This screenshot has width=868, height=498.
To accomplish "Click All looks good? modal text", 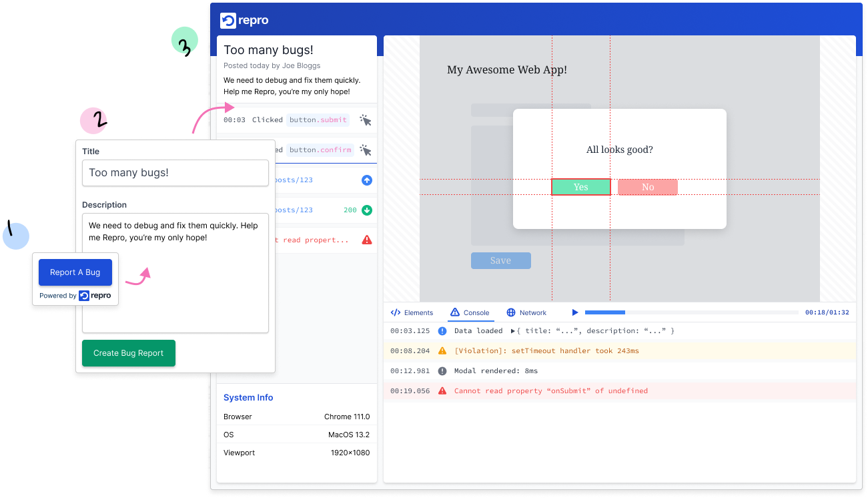I will [x=620, y=150].
